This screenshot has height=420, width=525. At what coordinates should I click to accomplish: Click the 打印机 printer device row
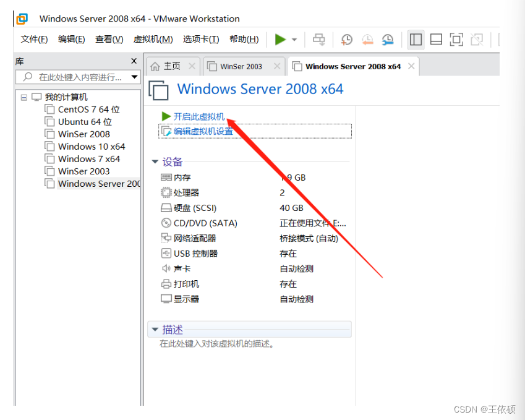pyautogui.click(x=255, y=284)
